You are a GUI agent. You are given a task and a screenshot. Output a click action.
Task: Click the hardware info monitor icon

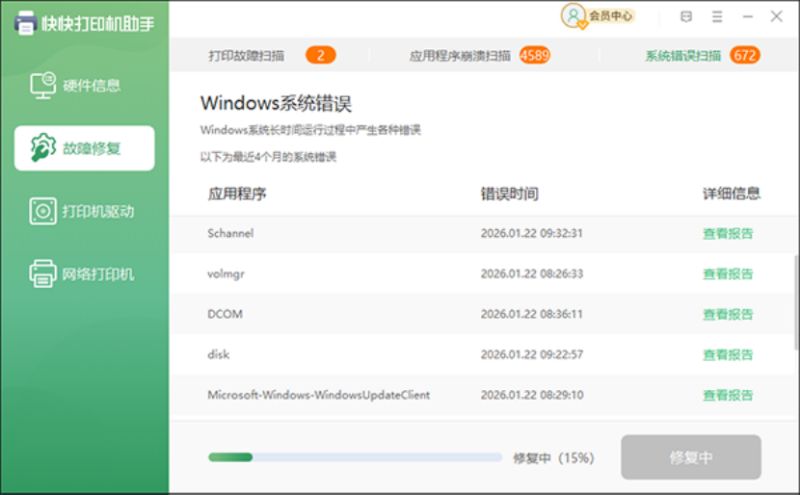click(43, 86)
